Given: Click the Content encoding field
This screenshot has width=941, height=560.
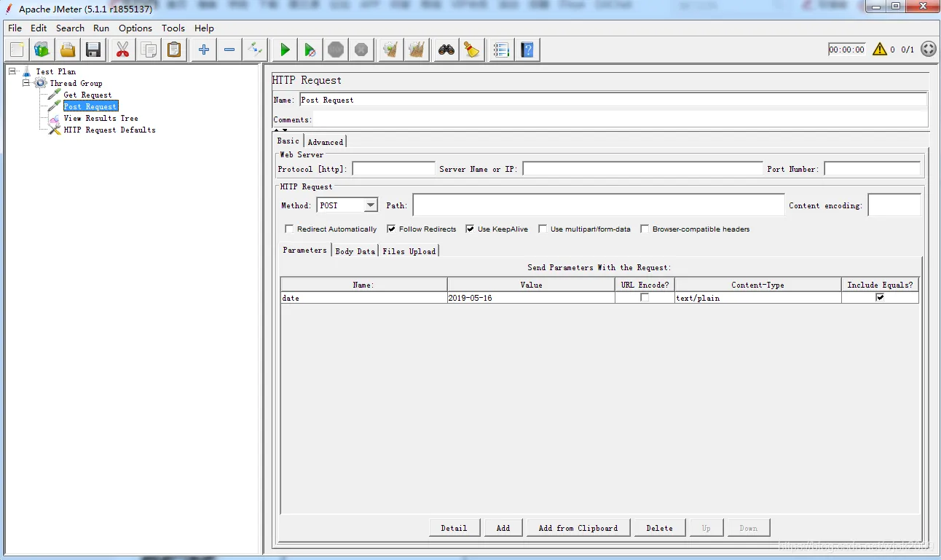Looking at the screenshot, I should [894, 205].
